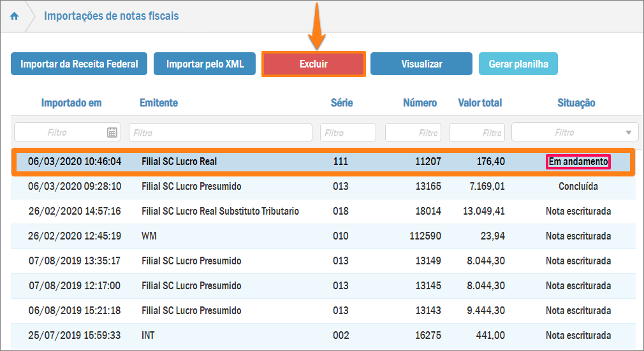The image size is (644, 351).
Task: Sort by Valor total column header
Action: coord(479,103)
